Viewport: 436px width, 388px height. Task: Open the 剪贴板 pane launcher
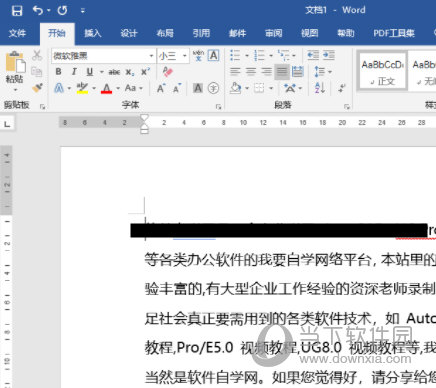(x=42, y=107)
